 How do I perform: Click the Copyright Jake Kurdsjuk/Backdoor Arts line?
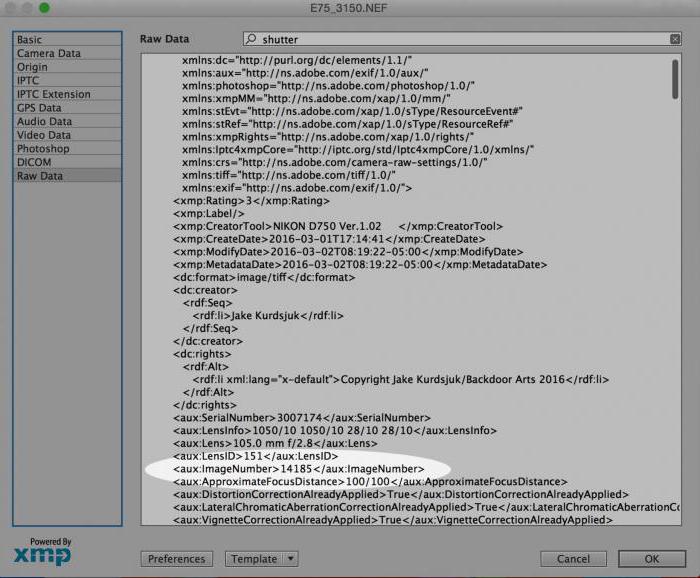point(401,379)
